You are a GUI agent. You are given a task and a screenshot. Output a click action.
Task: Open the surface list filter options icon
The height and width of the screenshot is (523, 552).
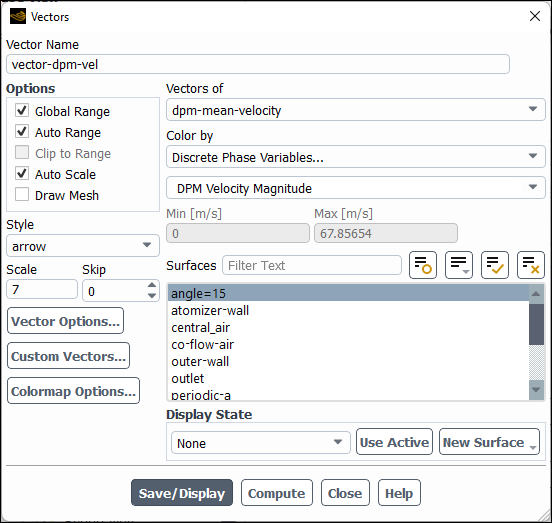click(x=459, y=265)
